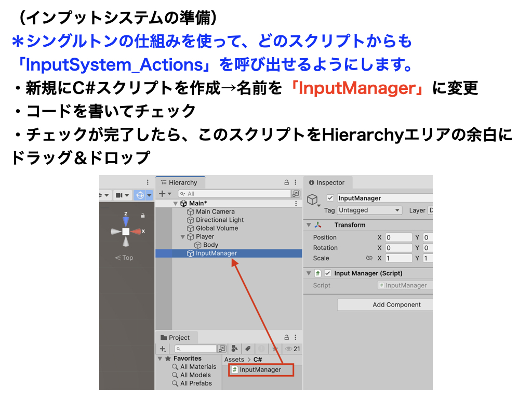Collapse the Favorites foldout arrow

160,358
